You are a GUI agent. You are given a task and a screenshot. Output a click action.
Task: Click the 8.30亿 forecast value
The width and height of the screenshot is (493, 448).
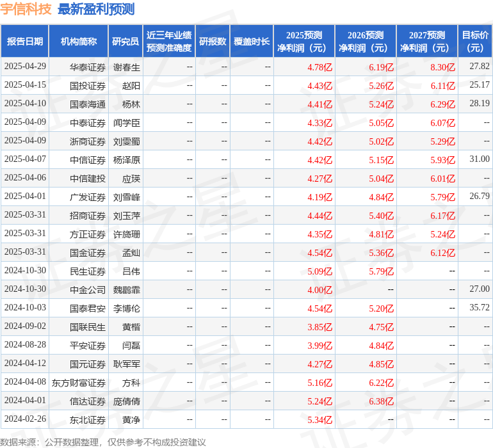442,67
